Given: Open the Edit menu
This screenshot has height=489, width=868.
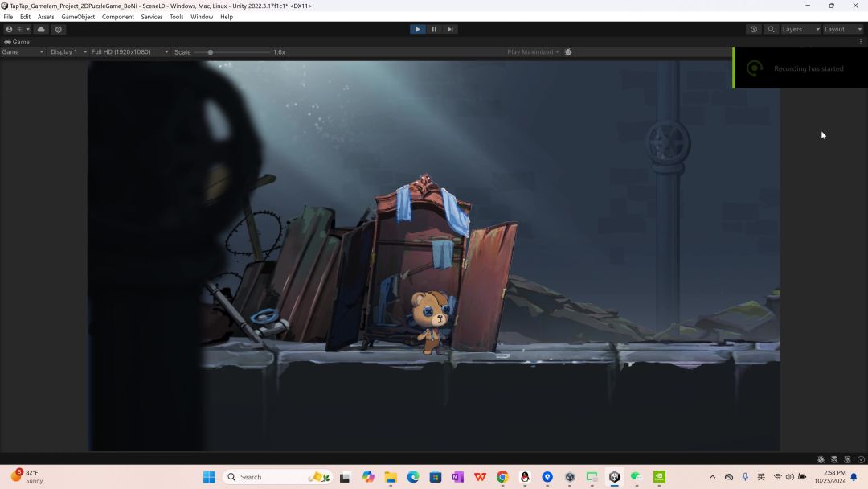Looking at the screenshot, I should [26, 17].
